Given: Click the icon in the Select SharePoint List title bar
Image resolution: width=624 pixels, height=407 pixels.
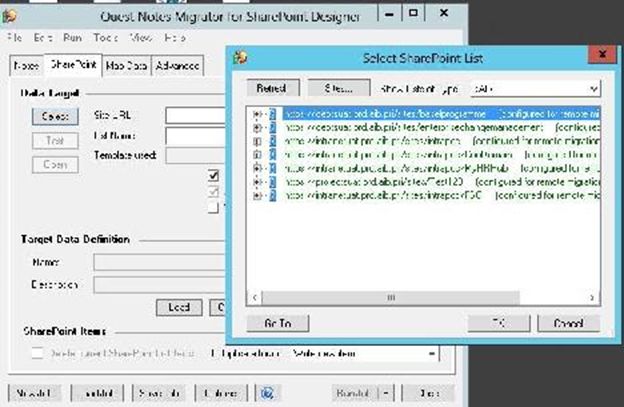Looking at the screenshot, I should (x=240, y=58).
